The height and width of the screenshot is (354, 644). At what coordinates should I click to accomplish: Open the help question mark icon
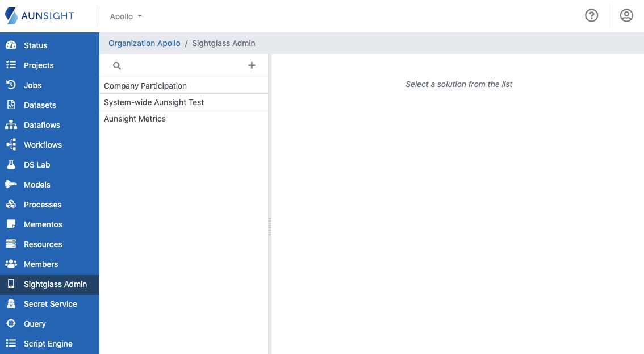click(591, 15)
